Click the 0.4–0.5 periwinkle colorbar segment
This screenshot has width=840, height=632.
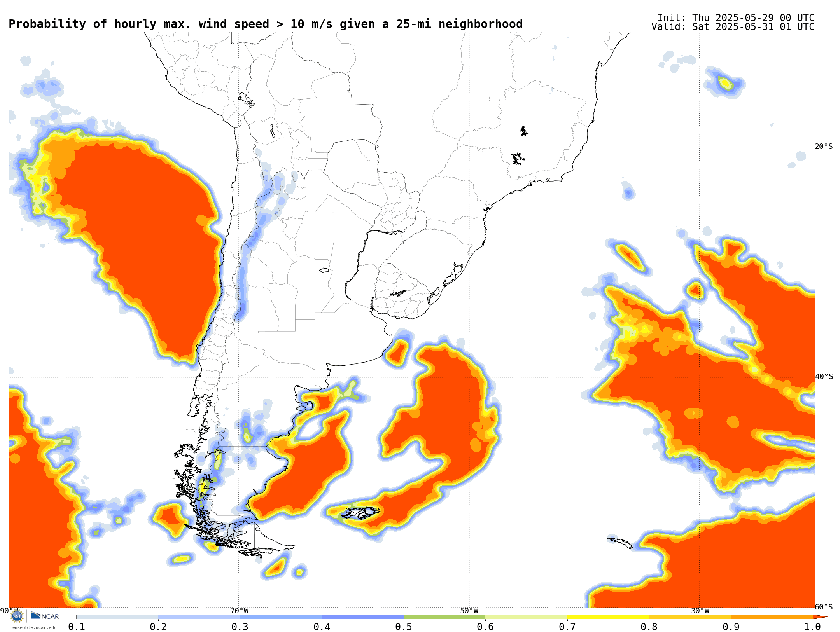(363, 617)
